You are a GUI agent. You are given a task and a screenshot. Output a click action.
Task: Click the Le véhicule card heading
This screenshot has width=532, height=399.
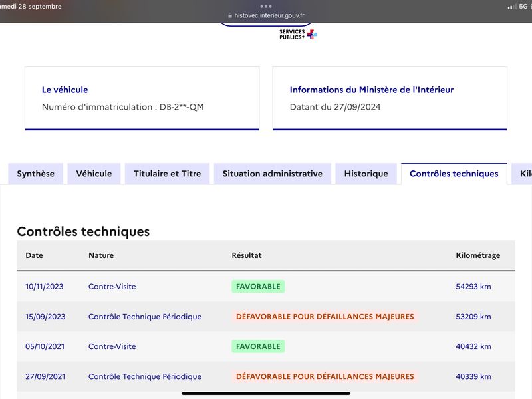click(65, 90)
